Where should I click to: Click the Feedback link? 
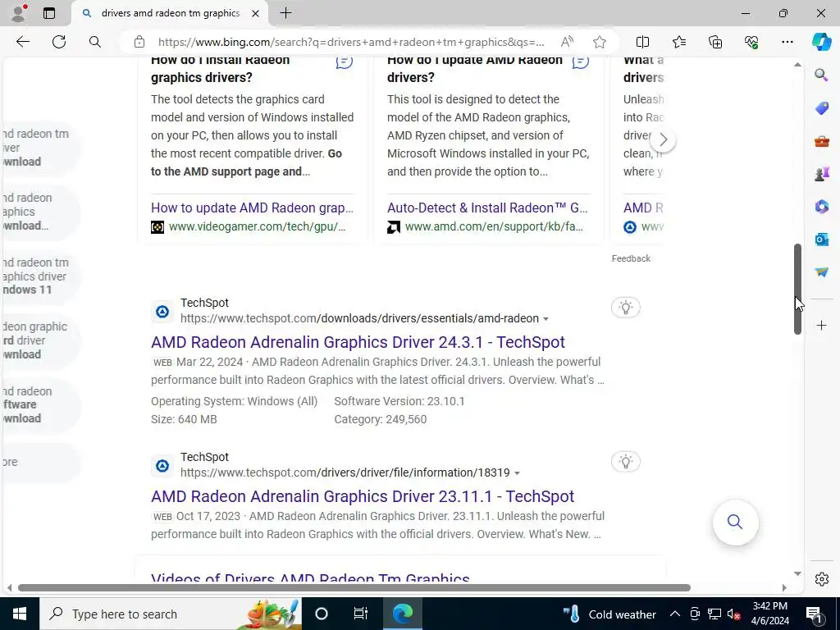point(631,258)
